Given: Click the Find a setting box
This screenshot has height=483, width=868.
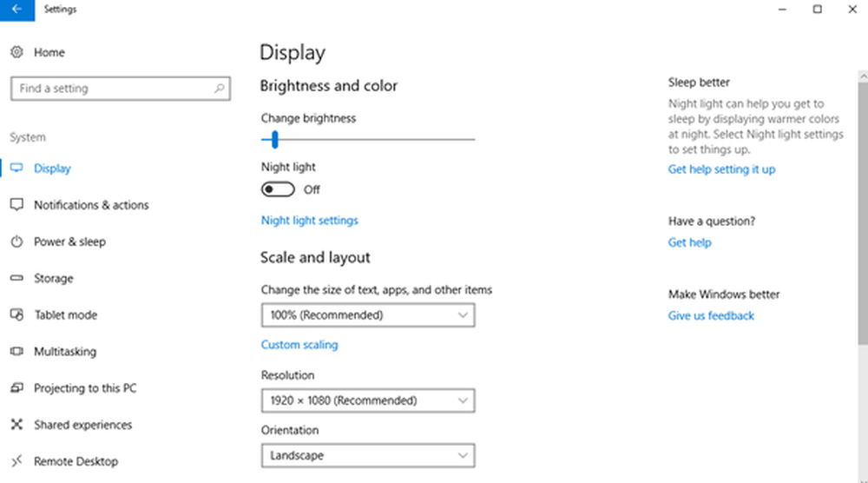Looking at the screenshot, I should [x=120, y=88].
